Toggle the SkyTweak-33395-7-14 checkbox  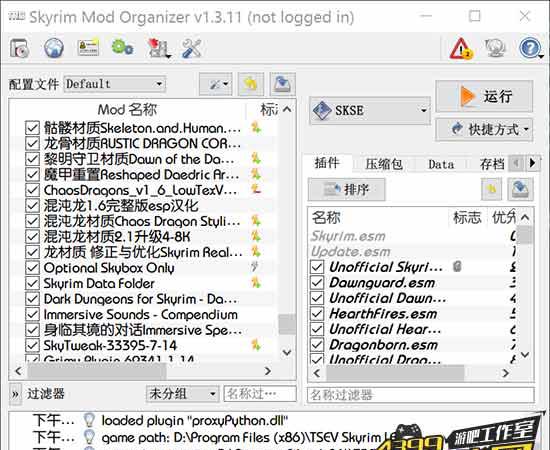32,345
